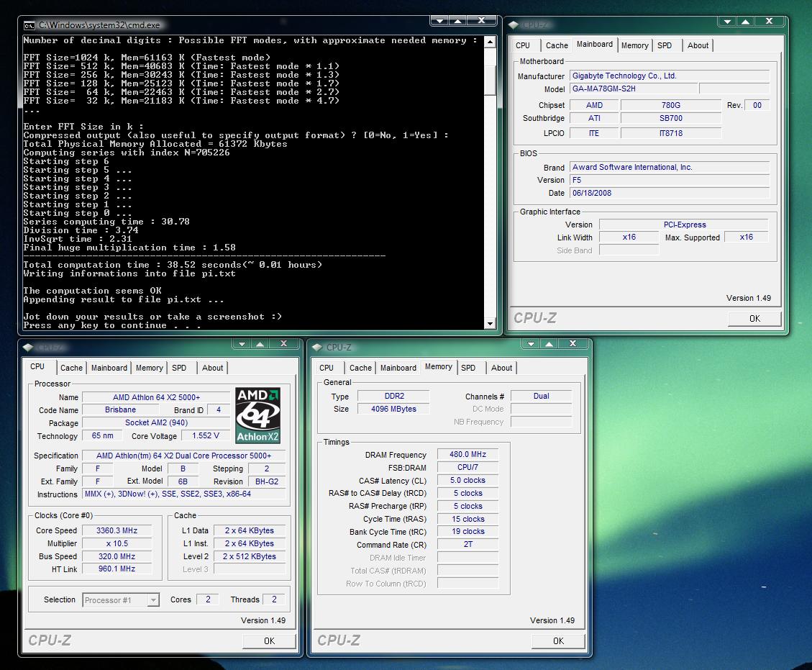Viewport: 812px width, 670px height.
Task: Go to CPU tab in Mainboard window
Action: [523, 45]
